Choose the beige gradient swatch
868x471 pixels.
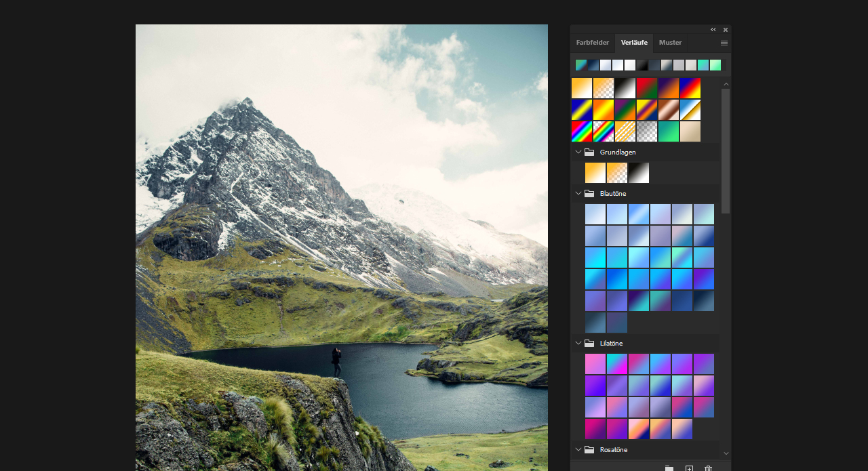click(x=690, y=131)
